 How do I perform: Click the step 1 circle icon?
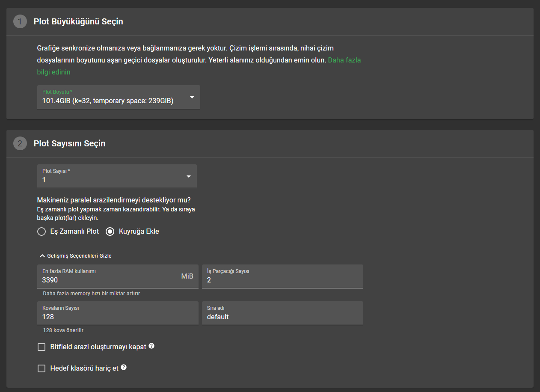point(20,21)
